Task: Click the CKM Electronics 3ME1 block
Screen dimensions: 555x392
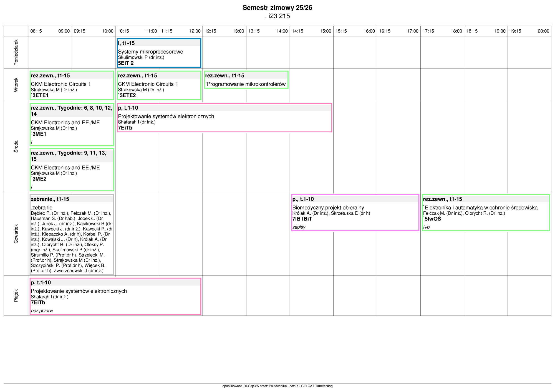Action: click(72, 125)
